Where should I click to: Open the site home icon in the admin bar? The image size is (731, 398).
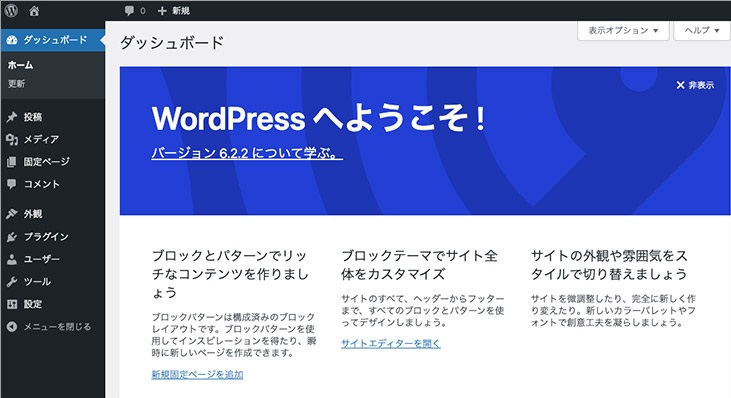point(34,11)
